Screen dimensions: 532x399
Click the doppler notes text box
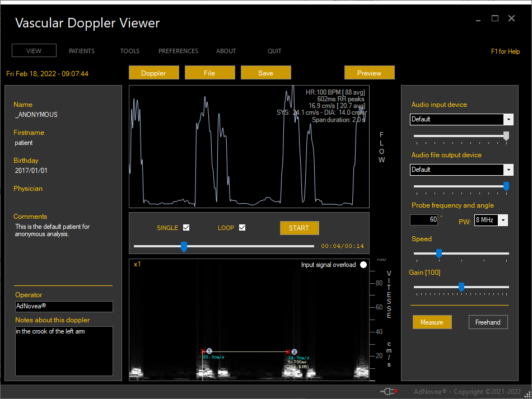(64, 351)
